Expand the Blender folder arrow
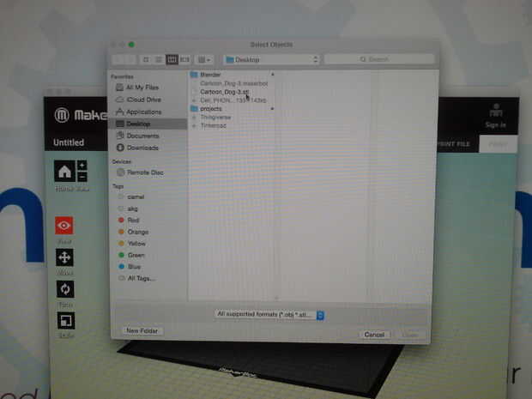This screenshot has width=532, height=399. (272, 75)
